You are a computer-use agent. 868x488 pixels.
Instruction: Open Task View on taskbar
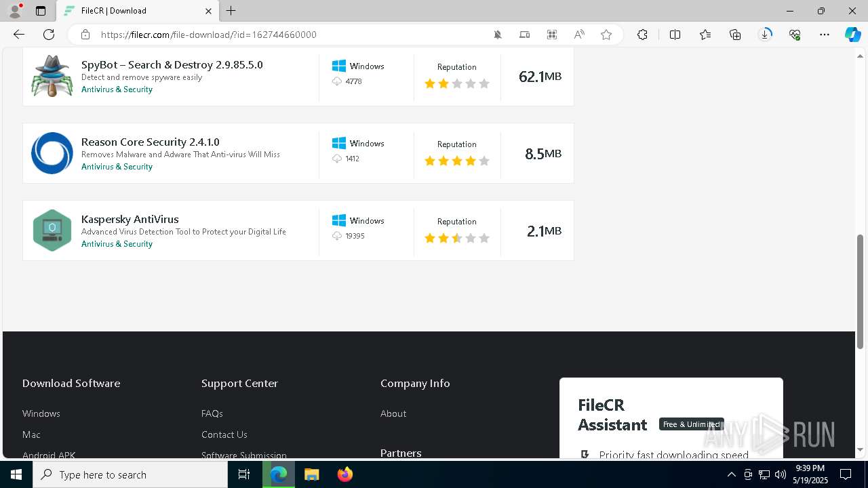(x=244, y=474)
